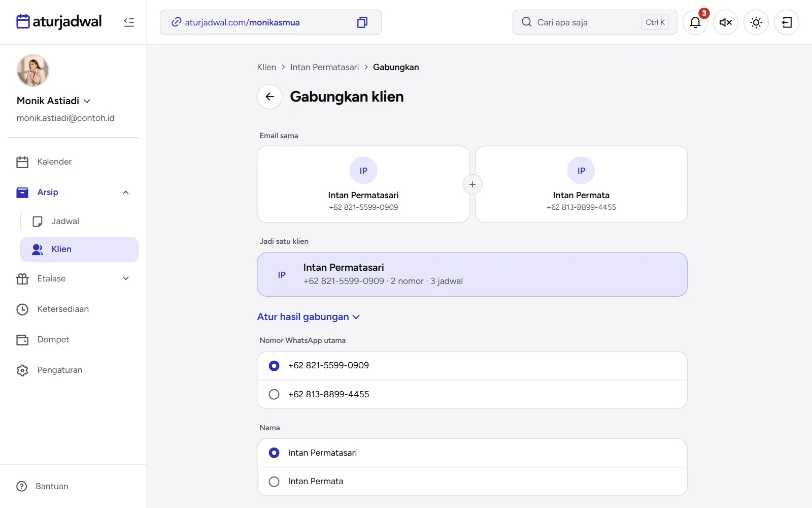Viewport: 812px width, 508px height.
Task: Click the Cari apa saja search field
Action: click(595, 22)
